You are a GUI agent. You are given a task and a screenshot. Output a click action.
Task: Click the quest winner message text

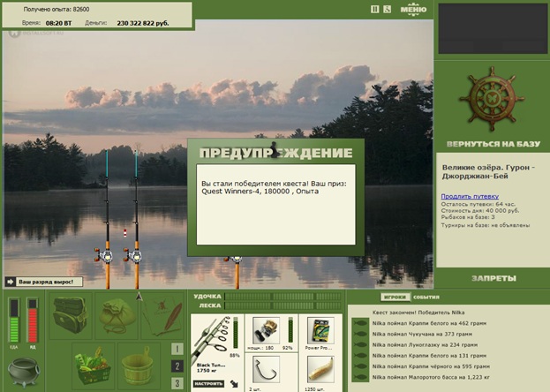pyautogui.click(x=274, y=187)
